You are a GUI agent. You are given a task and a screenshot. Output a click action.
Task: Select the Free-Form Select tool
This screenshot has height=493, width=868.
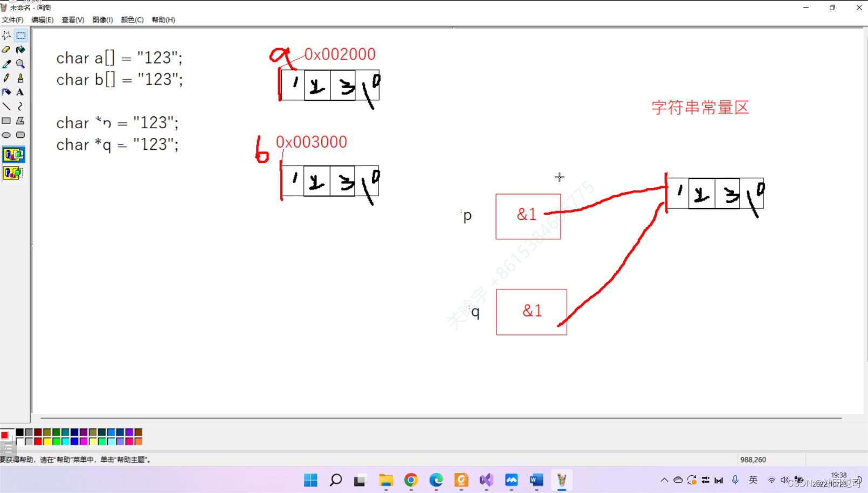pos(6,36)
